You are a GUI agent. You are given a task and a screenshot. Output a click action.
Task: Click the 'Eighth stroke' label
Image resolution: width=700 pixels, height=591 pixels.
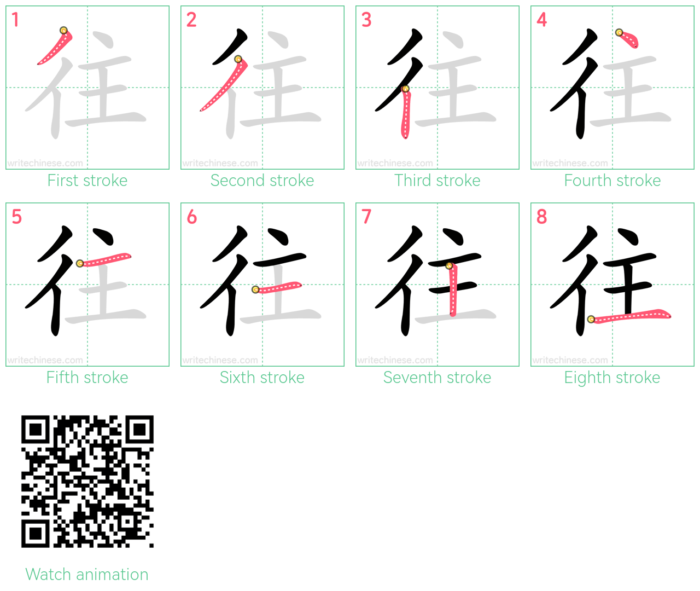click(612, 378)
